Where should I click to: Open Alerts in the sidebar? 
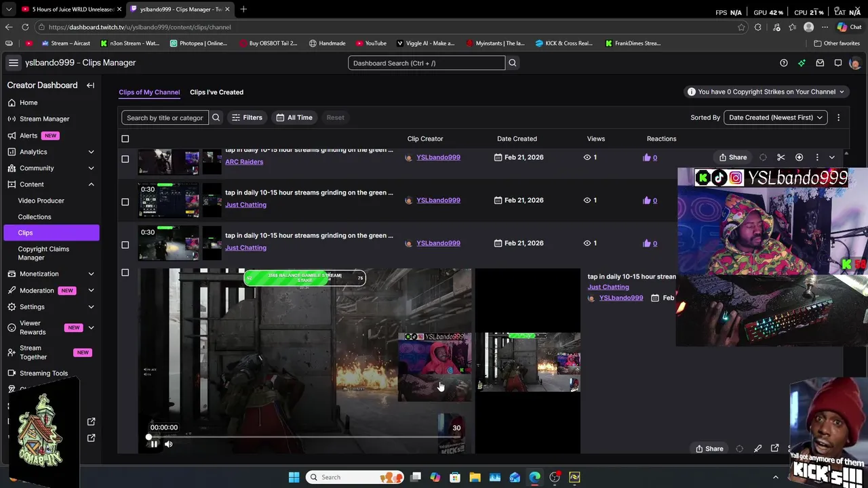click(x=28, y=136)
